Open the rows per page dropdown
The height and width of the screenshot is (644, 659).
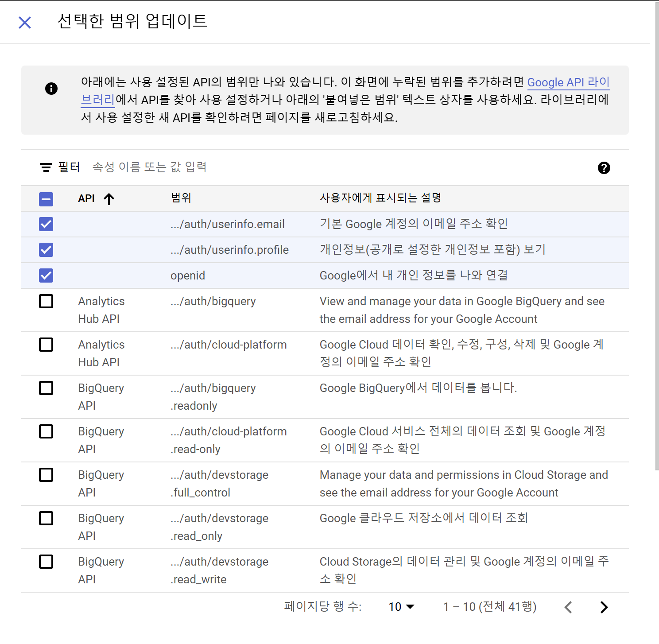point(401,607)
